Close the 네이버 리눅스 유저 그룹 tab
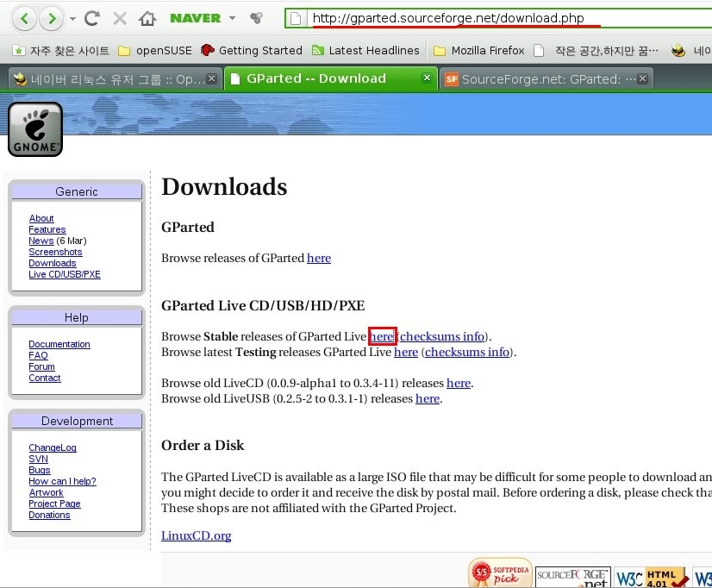Viewport: 712px width, 588px height. point(211,78)
